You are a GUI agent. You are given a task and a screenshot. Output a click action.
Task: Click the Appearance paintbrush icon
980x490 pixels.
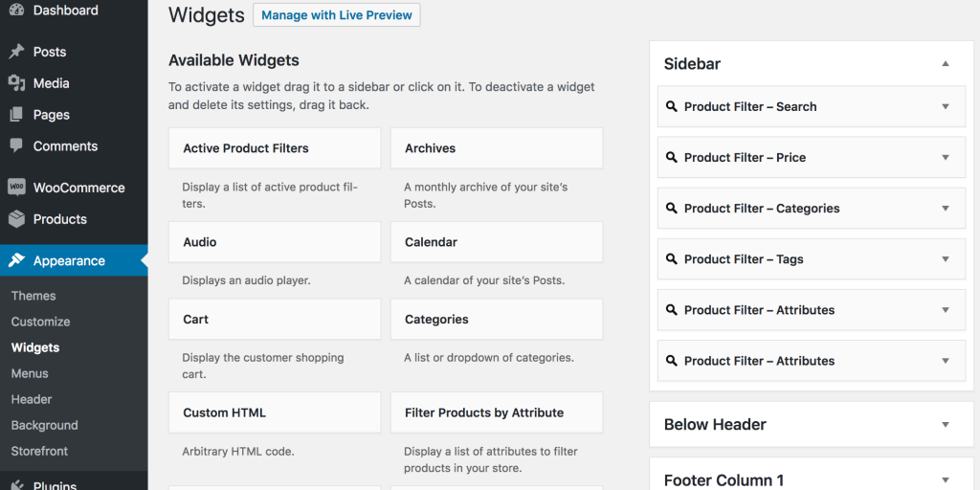click(16, 260)
